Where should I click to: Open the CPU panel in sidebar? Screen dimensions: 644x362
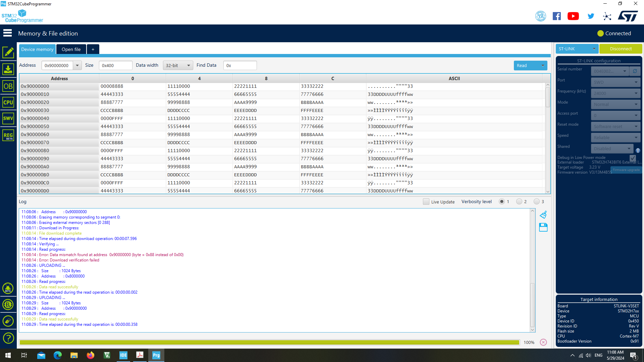pyautogui.click(x=8, y=102)
